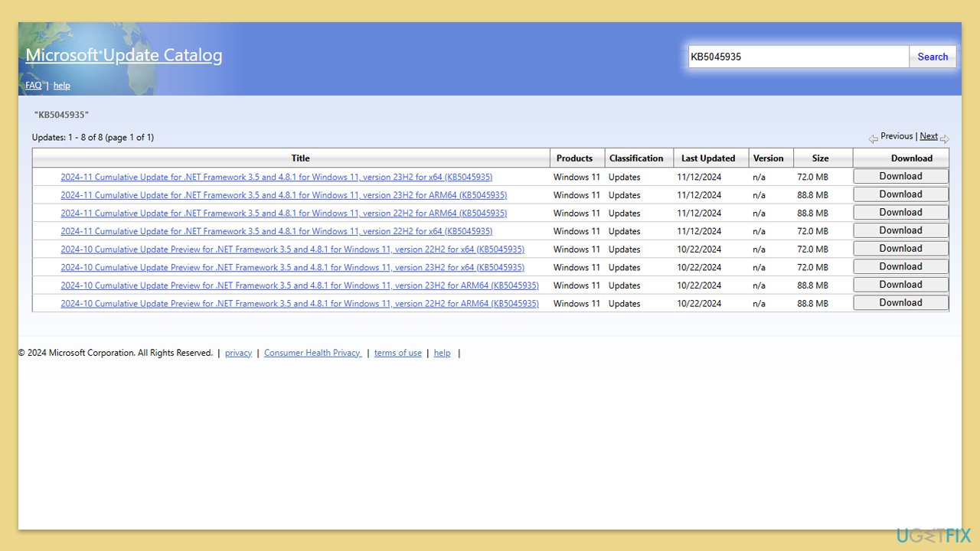The height and width of the screenshot is (551, 980).
Task: Click the Search button
Action: point(933,57)
